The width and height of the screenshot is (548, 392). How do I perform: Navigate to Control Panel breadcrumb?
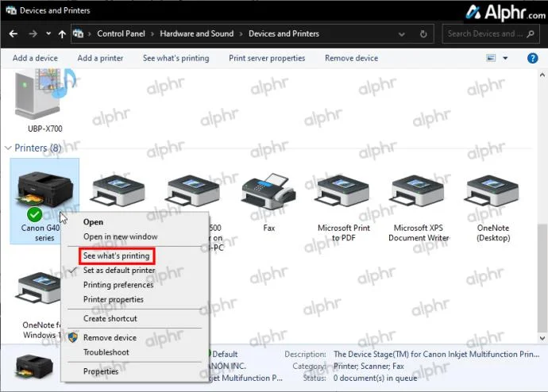coord(121,34)
